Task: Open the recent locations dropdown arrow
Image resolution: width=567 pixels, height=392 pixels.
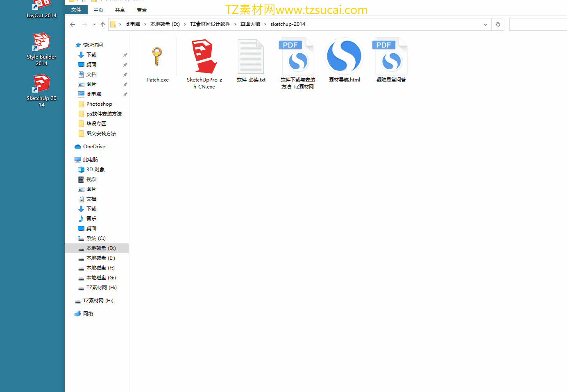Action: click(94, 25)
